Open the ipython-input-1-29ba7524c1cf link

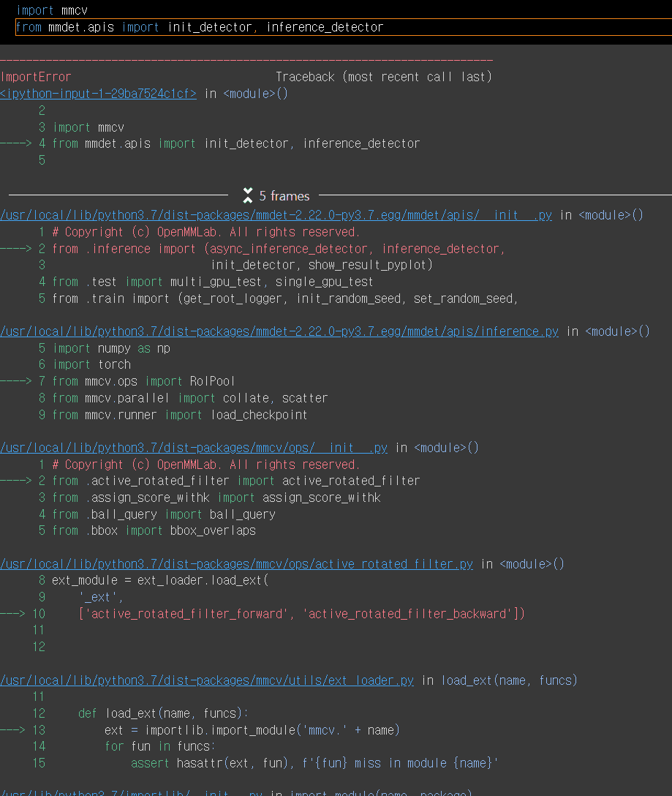click(x=98, y=94)
